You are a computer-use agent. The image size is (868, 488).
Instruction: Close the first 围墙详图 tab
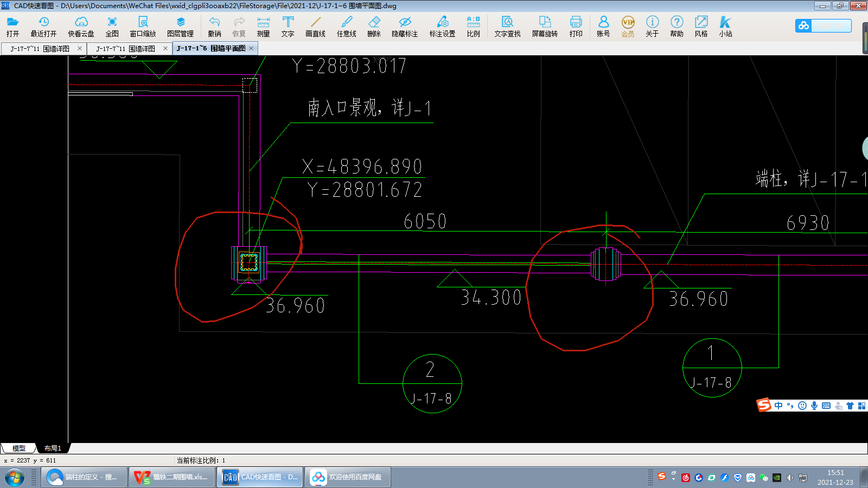(80, 48)
